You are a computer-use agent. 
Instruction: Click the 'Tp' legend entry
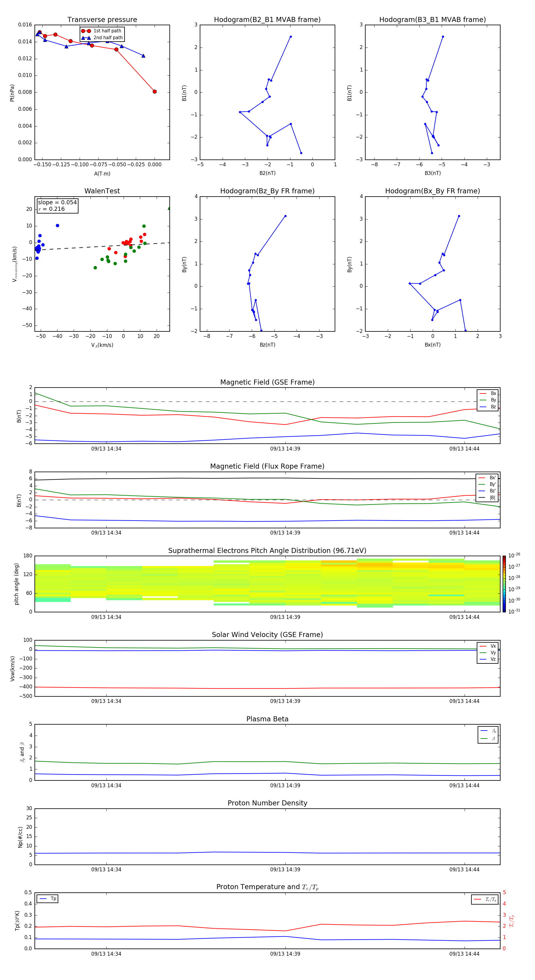48,899
